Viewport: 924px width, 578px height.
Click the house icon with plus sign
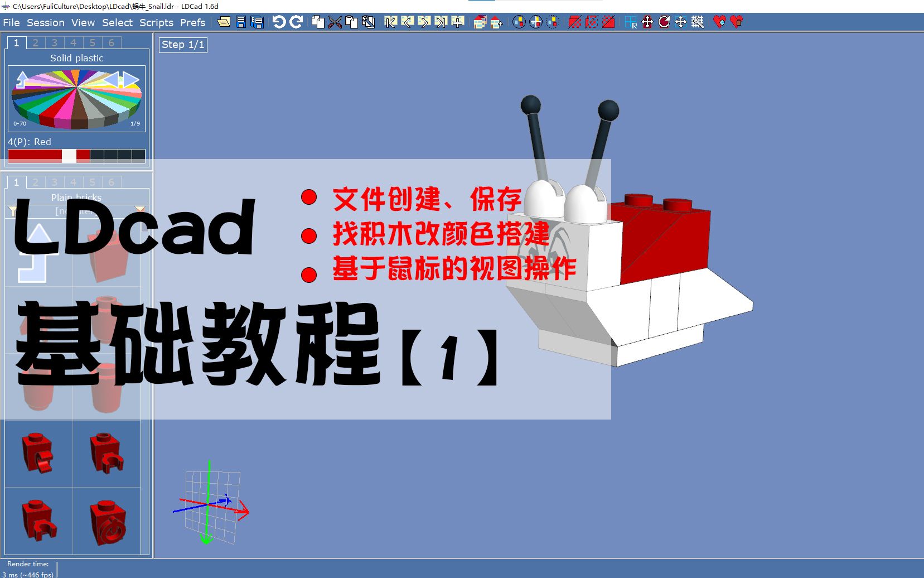[496, 22]
